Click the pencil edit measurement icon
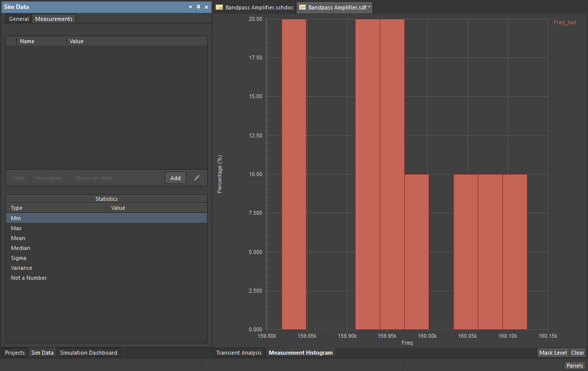 (197, 178)
